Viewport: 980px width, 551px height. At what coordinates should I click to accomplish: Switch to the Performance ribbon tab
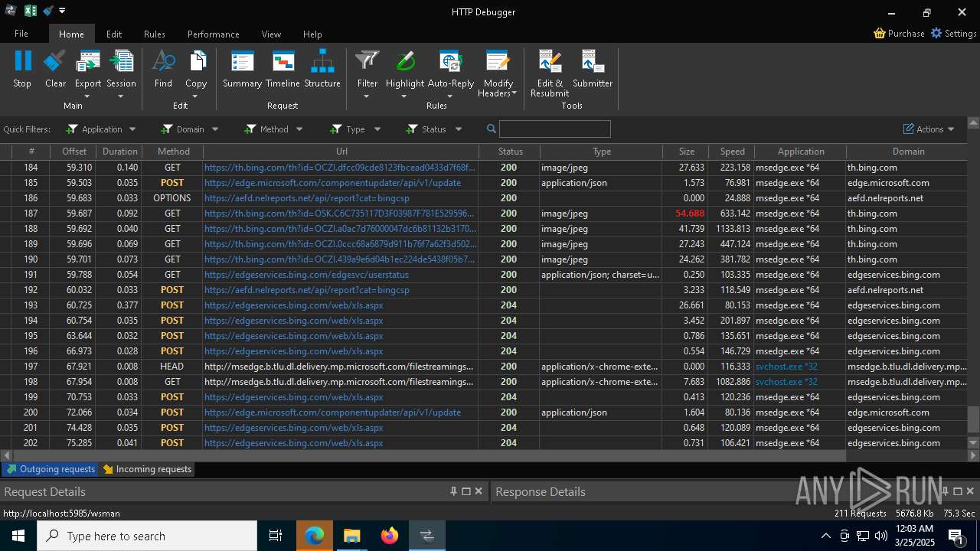214,34
